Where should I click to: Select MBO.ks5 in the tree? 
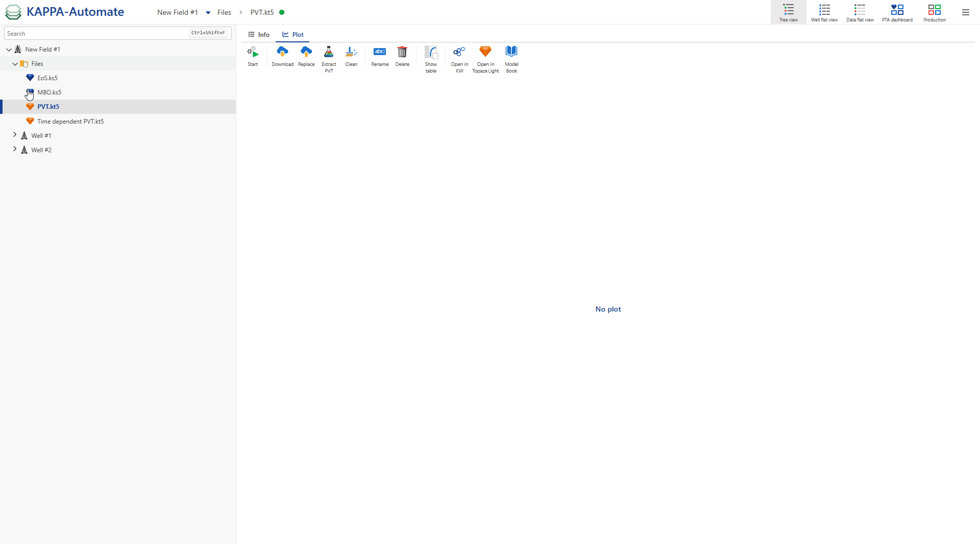pos(50,92)
